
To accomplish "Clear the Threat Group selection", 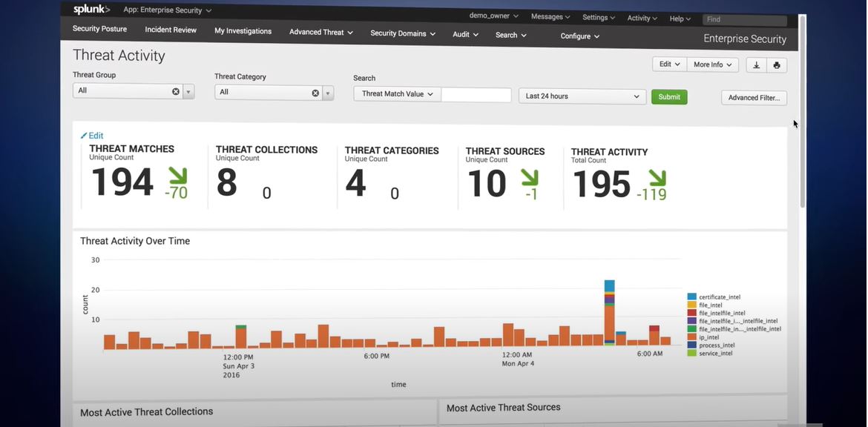I will click(x=176, y=91).
